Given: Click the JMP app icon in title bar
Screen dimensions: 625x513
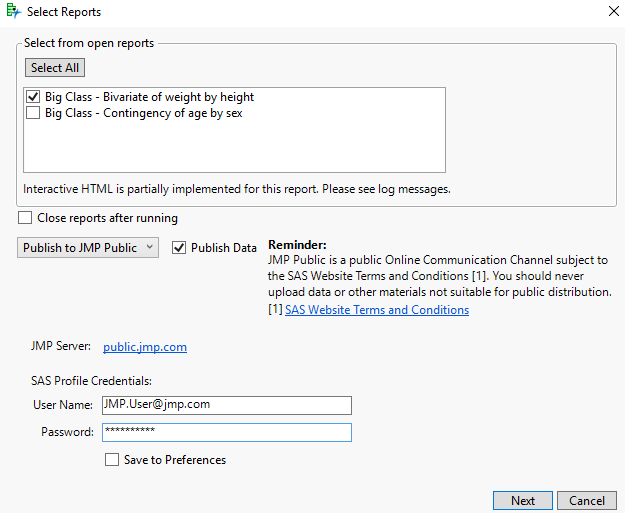Looking at the screenshot, I should (x=13, y=12).
